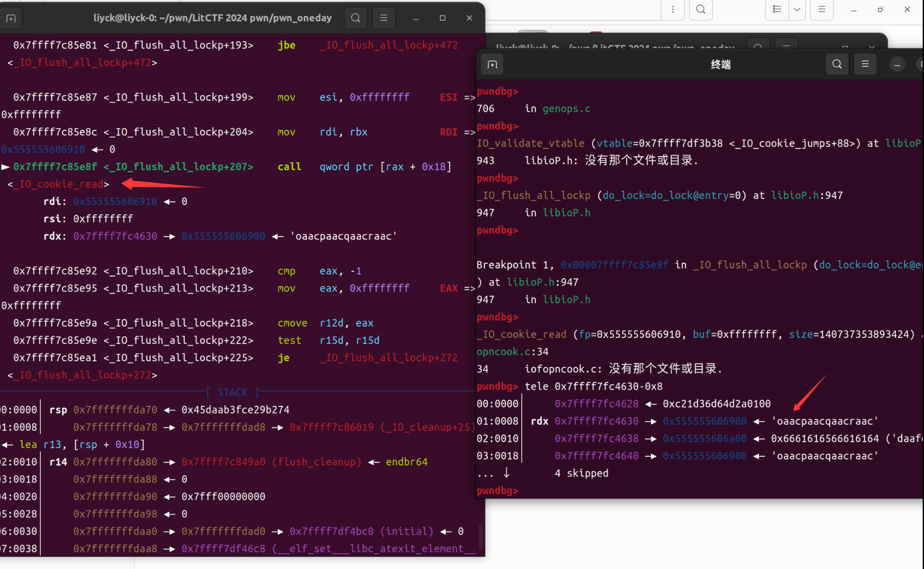The width and height of the screenshot is (924, 569).
Task: Maximize the pwn_oneday terminal window
Action: point(442,18)
